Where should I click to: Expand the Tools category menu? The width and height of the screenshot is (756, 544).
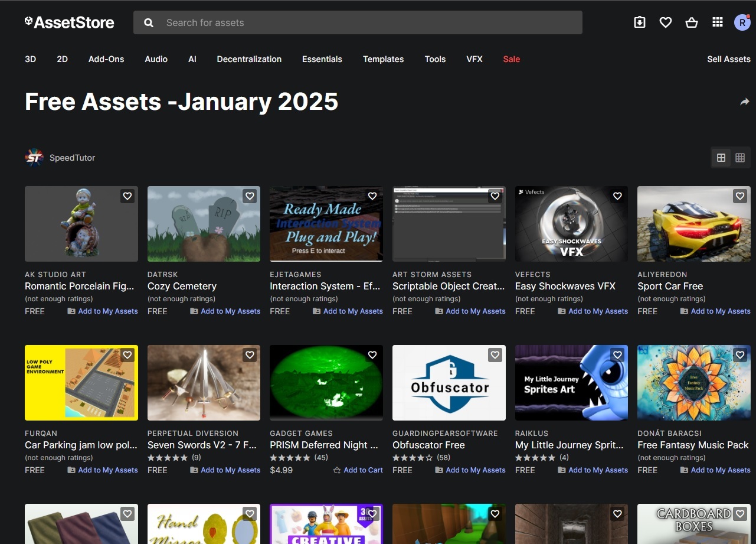pos(435,59)
